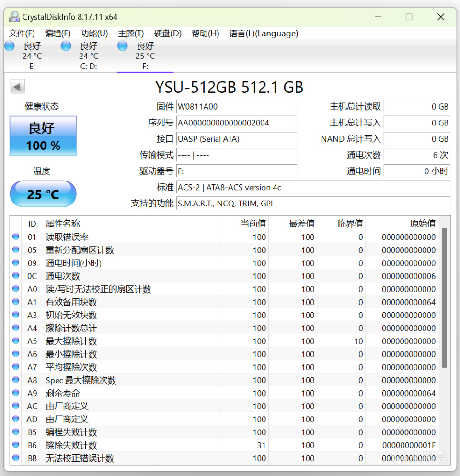This screenshot has height=476, width=460.
Task: Open the 功能(U) menu
Action: pos(94,34)
